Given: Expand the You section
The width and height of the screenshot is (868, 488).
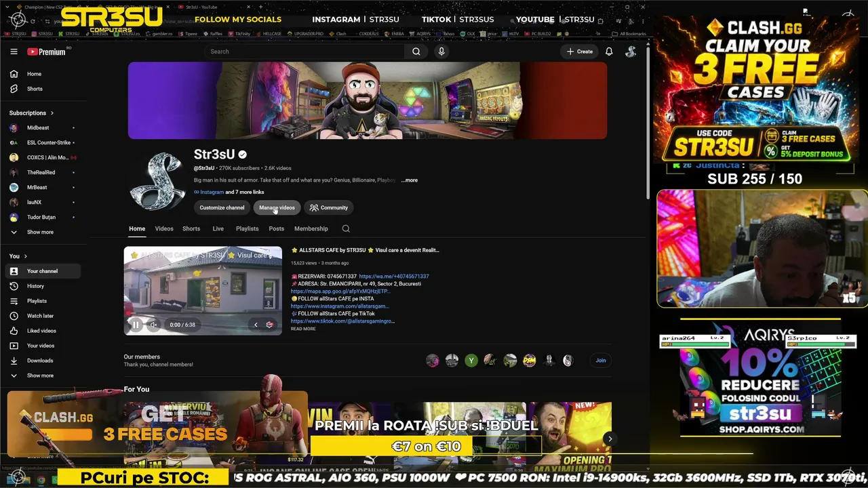Looking at the screenshot, I should coord(18,256).
